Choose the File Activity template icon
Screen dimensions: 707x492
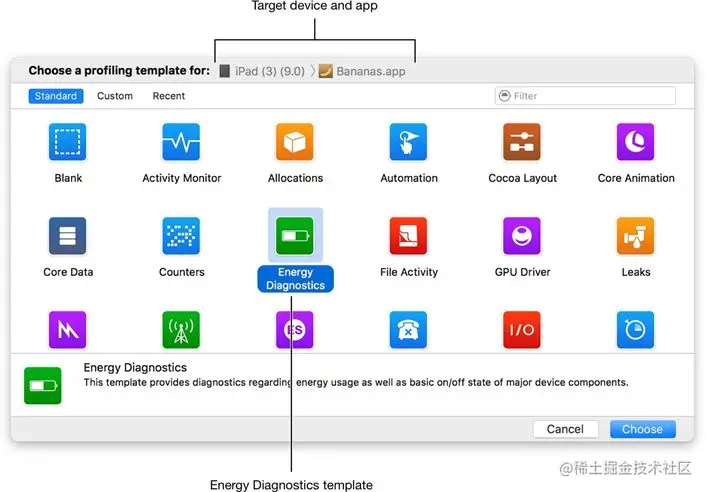[x=409, y=236]
